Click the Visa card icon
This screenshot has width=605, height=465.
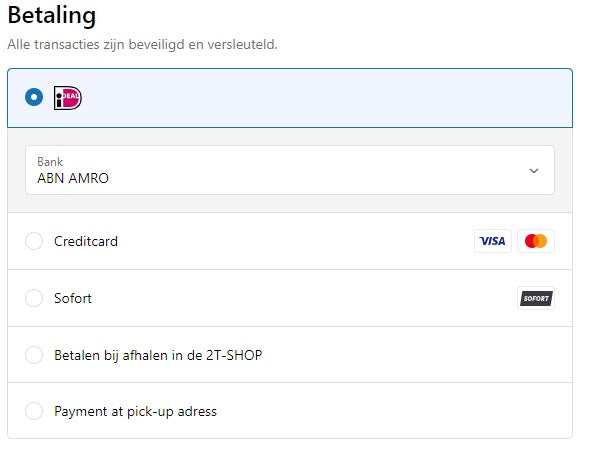point(492,241)
